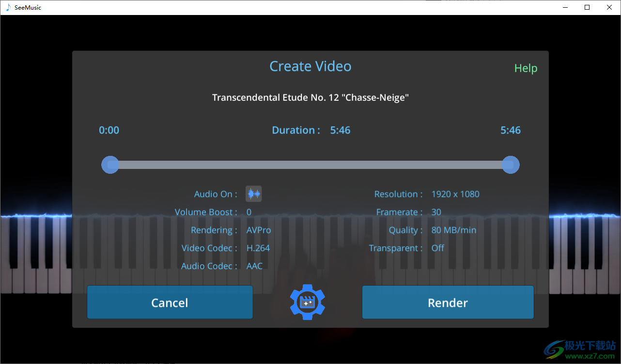Maximize the SeeMusic window
Viewport: 621px width, 364px height.
click(x=587, y=7)
